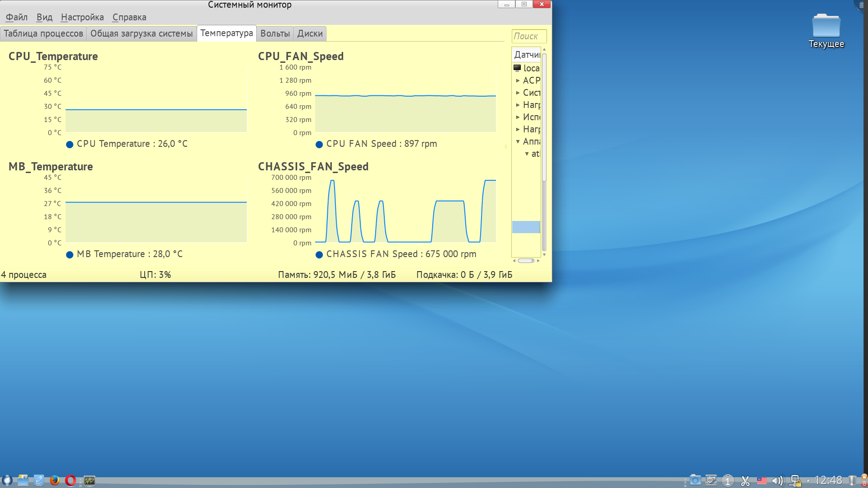Screen dimensions: 868x488
Task: Click the volume speaker tray icon
Action: pos(777,481)
